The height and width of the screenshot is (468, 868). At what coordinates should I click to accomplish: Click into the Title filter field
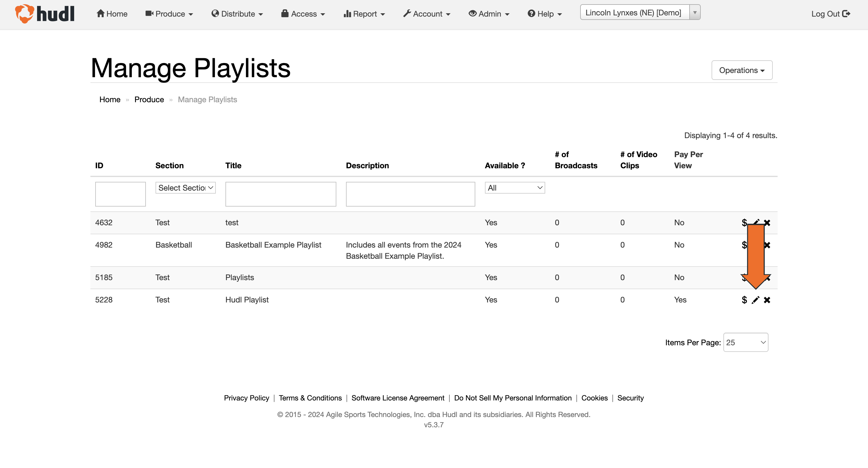pyautogui.click(x=281, y=194)
